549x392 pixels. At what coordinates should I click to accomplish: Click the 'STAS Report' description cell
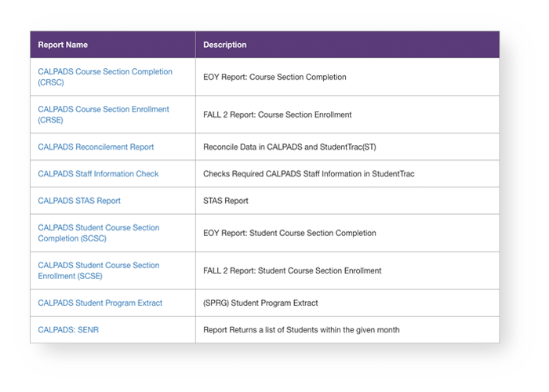(x=225, y=201)
